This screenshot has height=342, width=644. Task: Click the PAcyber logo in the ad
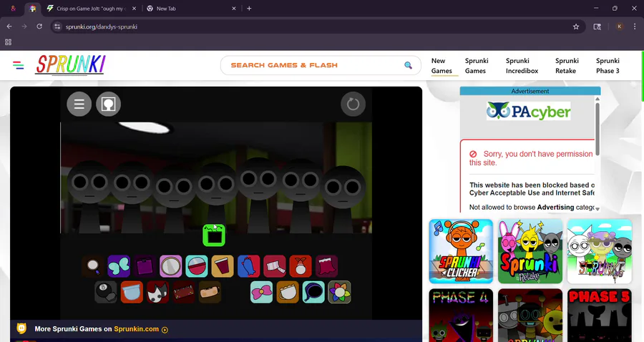[x=529, y=111]
